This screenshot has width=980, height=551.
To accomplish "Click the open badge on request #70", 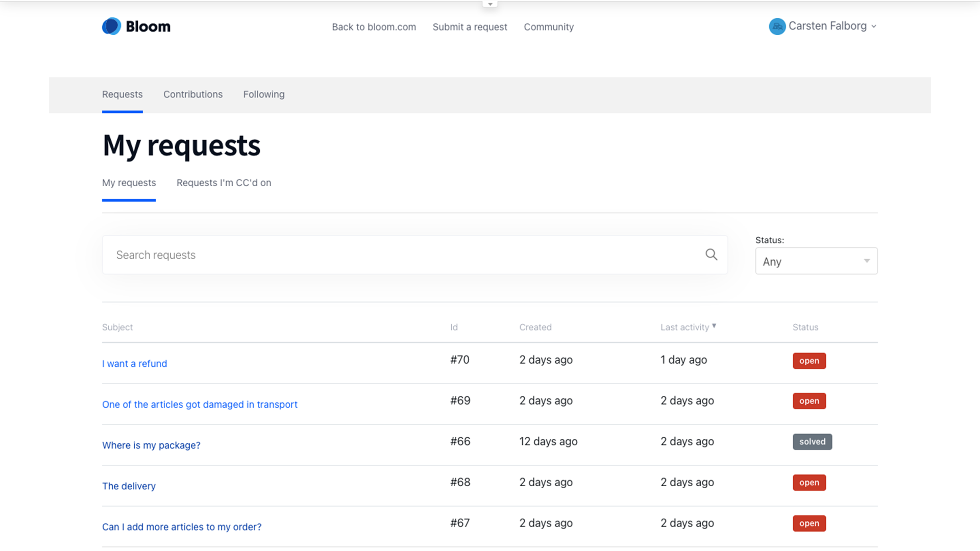I will [x=809, y=361].
